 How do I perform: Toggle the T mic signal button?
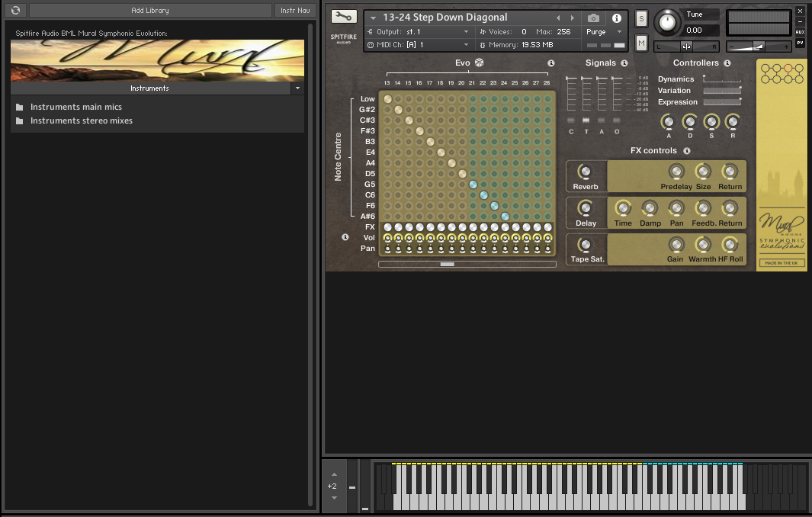tap(586, 120)
